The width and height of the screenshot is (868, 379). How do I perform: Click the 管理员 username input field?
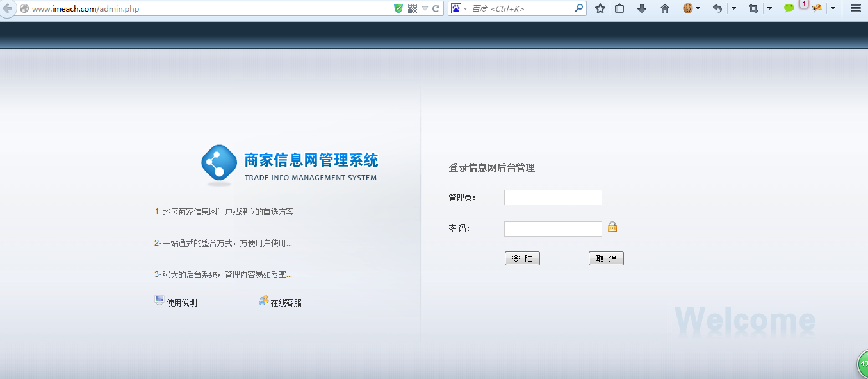(x=553, y=198)
